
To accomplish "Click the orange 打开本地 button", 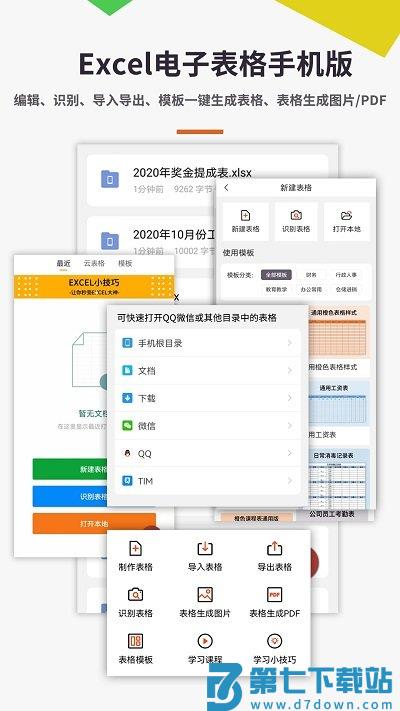I will tap(94, 523).
